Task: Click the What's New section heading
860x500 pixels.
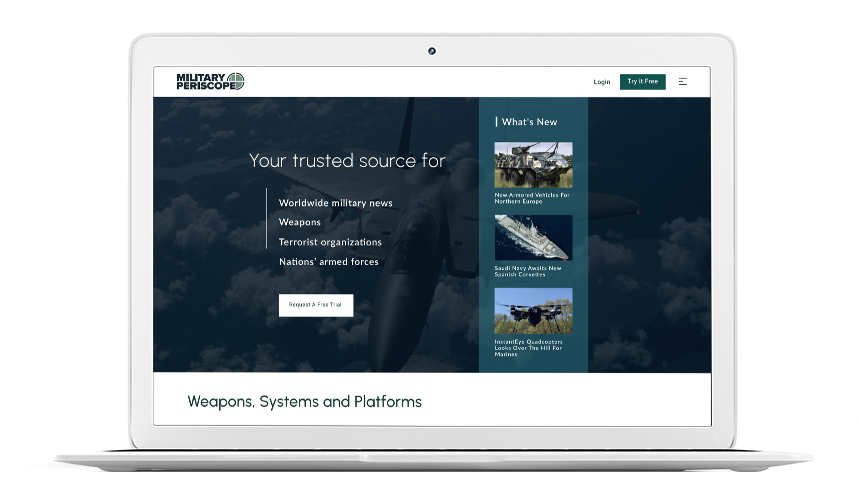Action: point(529,122)
